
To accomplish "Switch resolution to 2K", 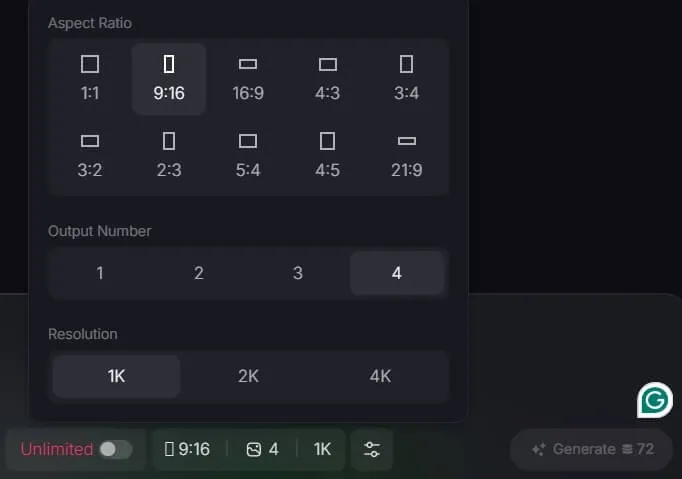I will click(x=248, y=376).
